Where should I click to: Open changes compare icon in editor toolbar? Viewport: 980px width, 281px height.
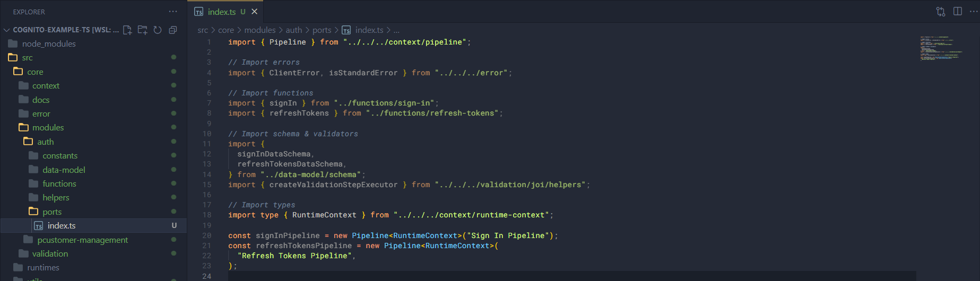coord(941,12)
